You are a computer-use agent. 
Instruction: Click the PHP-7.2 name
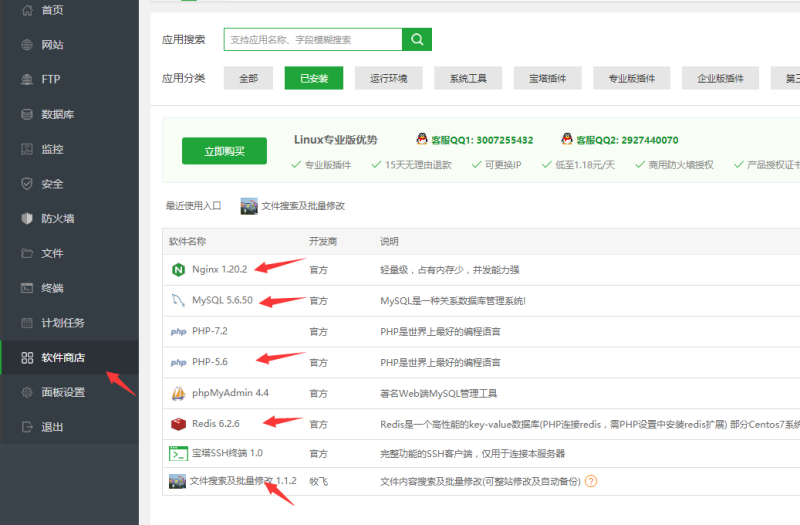coord(210,331)
